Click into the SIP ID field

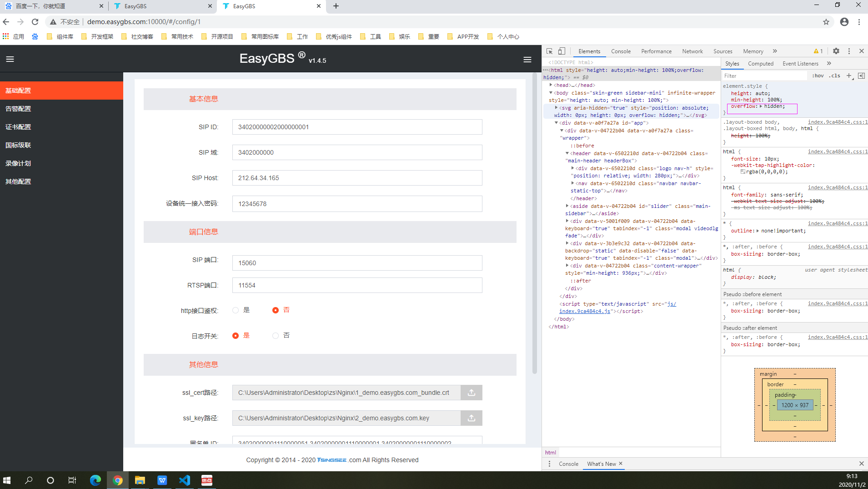click(x=357, y=127)
